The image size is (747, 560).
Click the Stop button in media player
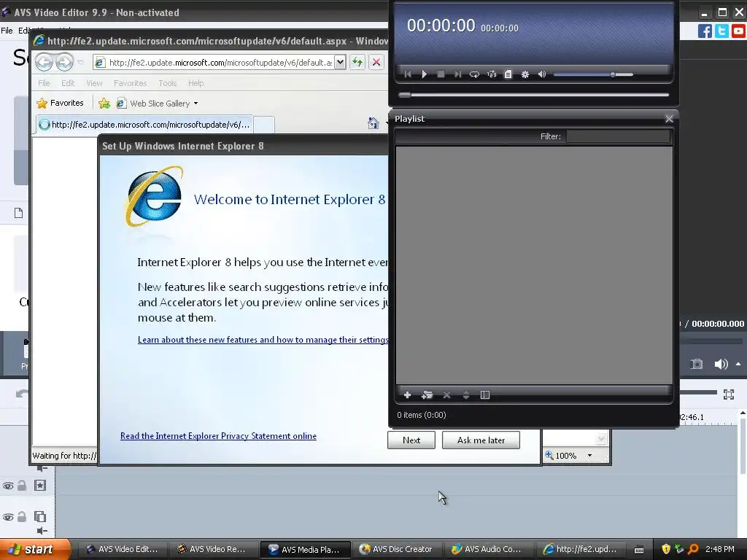(x=441, y=74)
